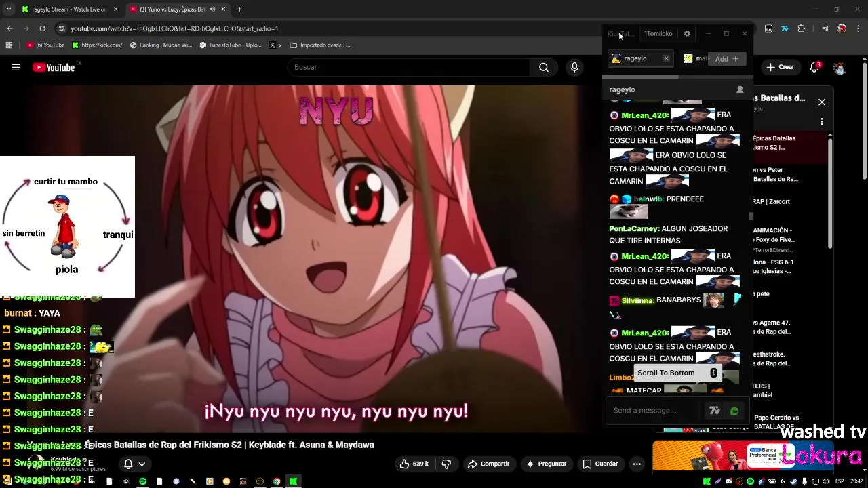
Task: Dislike the video with thumbs-down button
Action: pos(447,464)
